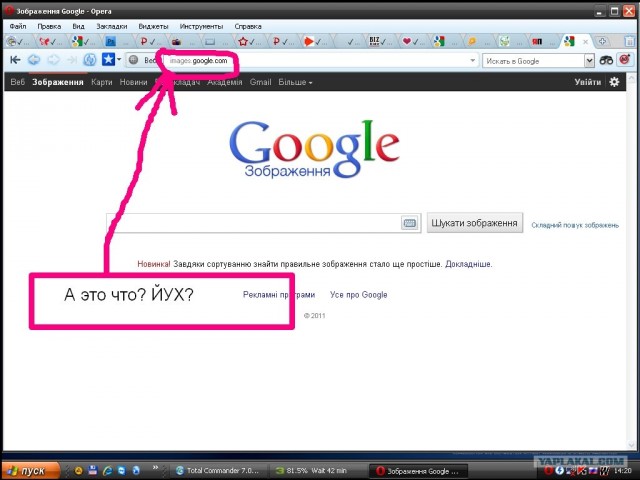Click the Зображення Google Opera taskbar item
The image size is (640, 480).
pos(418,471)
